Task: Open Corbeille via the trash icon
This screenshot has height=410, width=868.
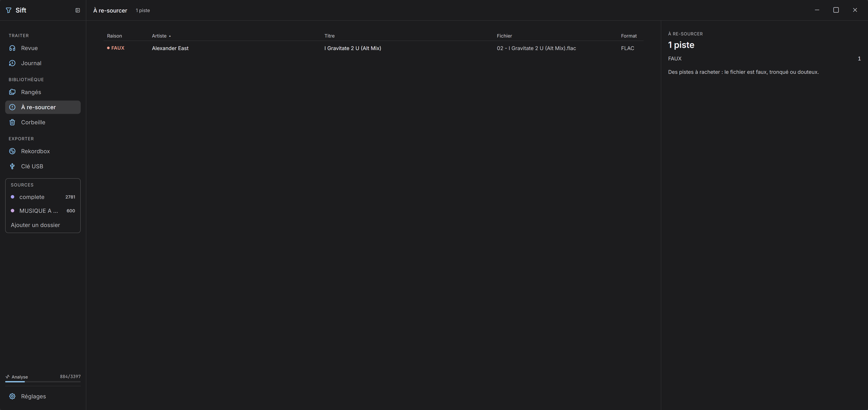Action: pos(13,122)
